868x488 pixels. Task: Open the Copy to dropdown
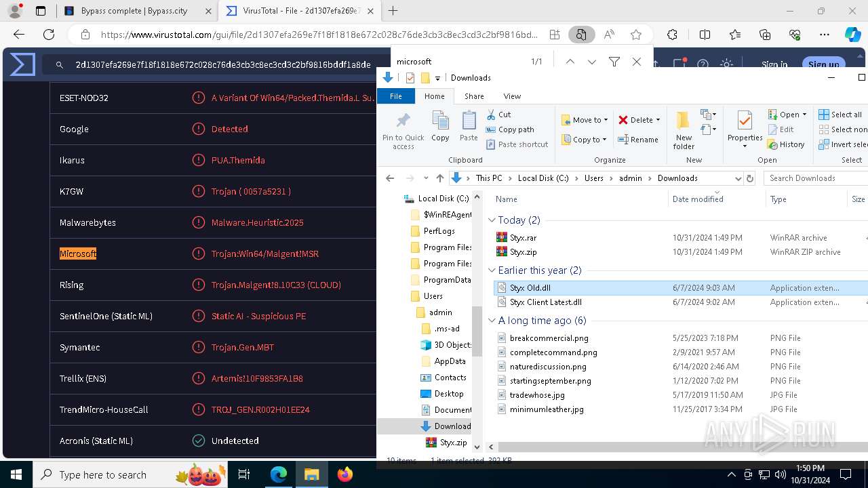pyautogui.click(x=585, y=140)
